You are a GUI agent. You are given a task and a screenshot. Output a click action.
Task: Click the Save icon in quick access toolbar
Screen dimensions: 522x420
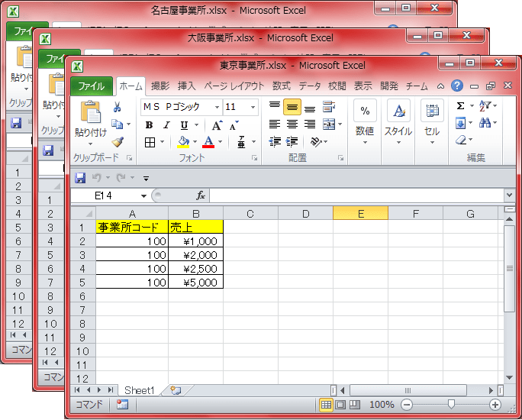[x=80, y=178]
